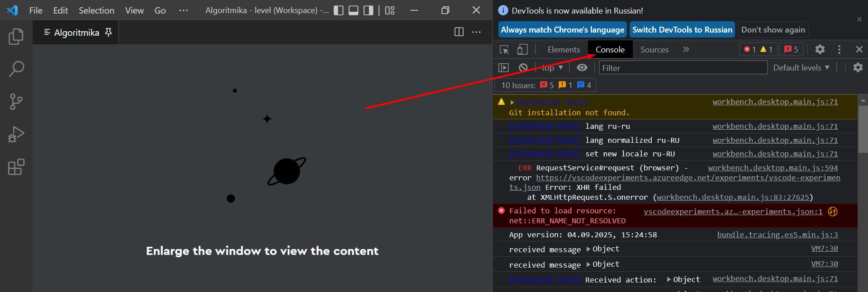868x292 pixels.
Task: Click the inspect element picker icon
Action: (504, 49)
